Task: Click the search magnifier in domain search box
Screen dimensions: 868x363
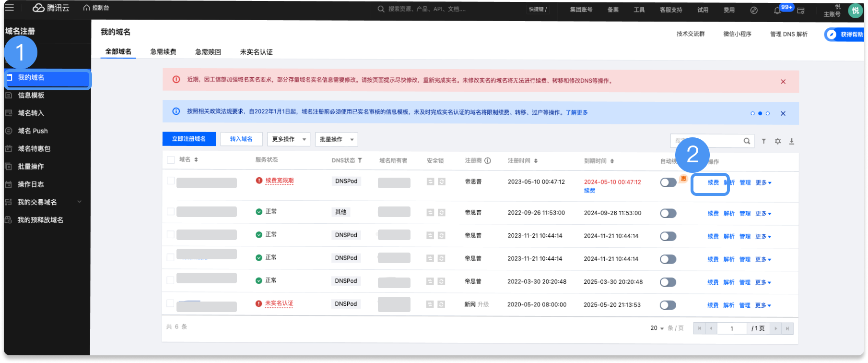Action: tap(747, 141)
